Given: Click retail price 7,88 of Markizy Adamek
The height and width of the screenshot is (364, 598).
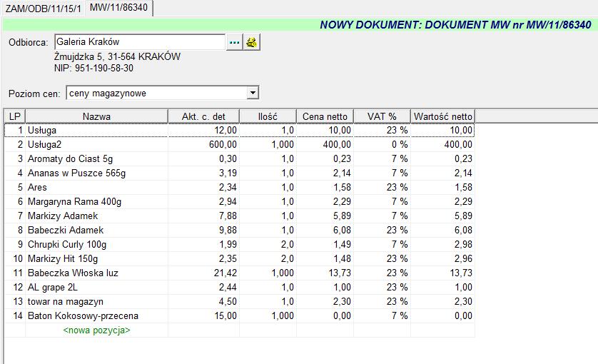Looking at the screenshot, I should coord(203,216).
